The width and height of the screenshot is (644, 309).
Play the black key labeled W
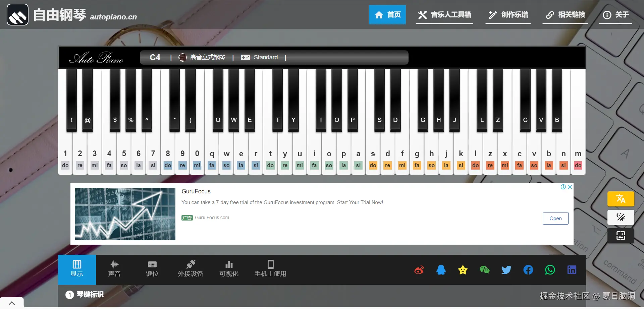coord(234,100)
